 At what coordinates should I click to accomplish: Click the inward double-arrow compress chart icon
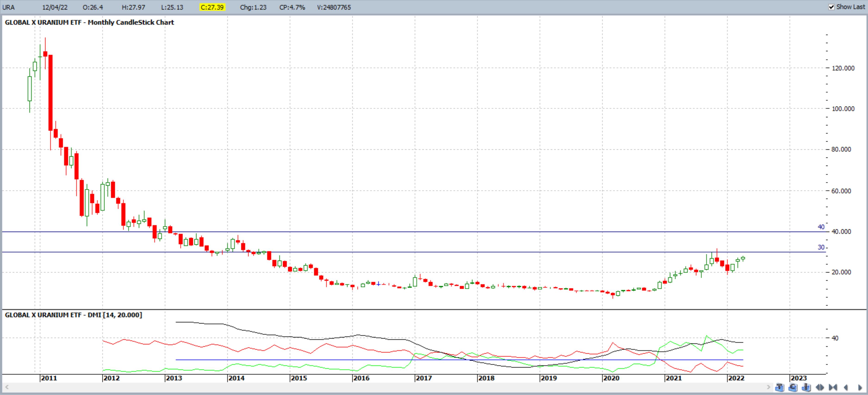click(x=833, y=388)
